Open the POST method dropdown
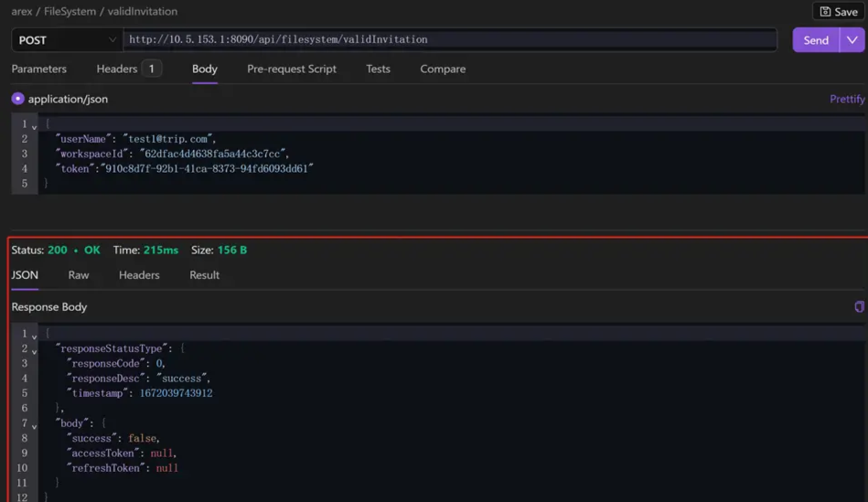868x502 pixels. tap(67, 40)
